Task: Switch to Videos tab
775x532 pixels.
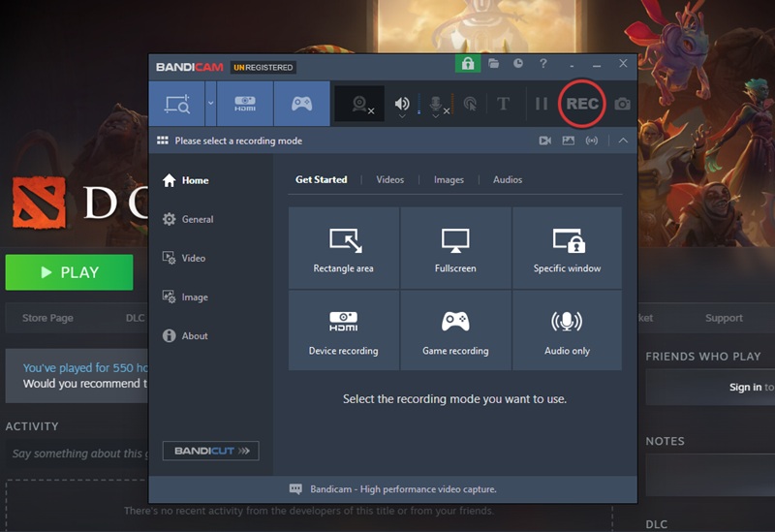Action: pos(390,179)
